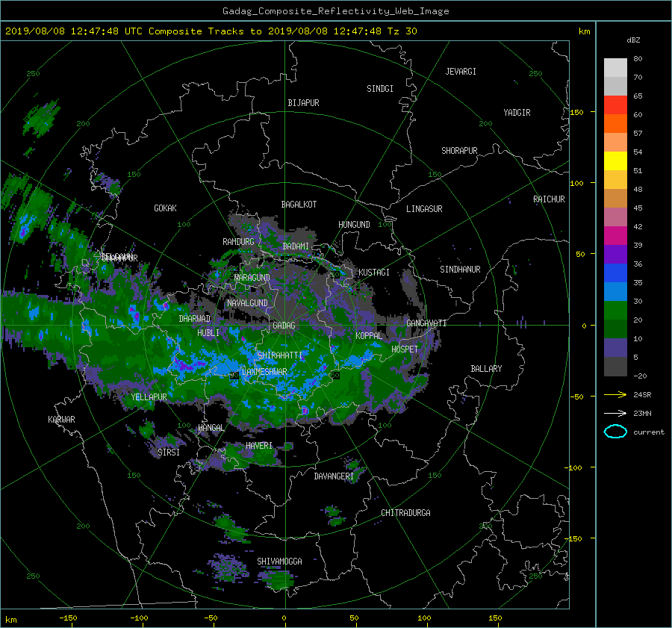Viewport: 672px width, 628px height.
Task: Click the GADAG radar center label
Action: click(x=284, y=326)
